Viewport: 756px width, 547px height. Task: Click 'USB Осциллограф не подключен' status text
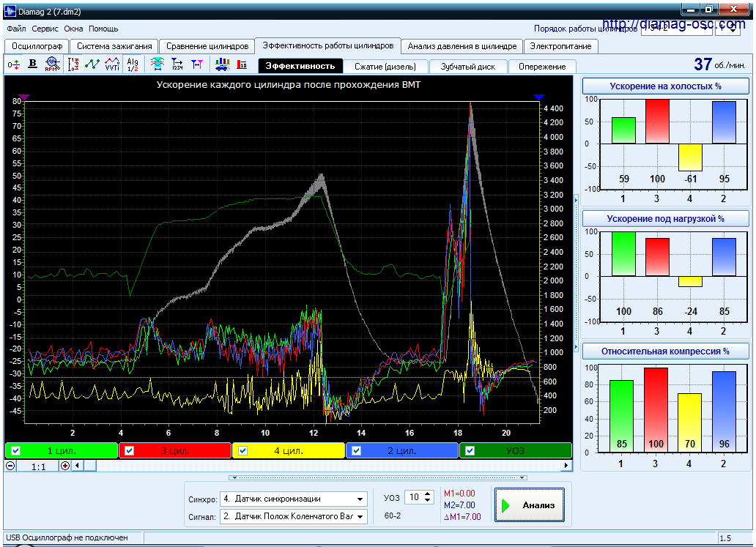67,537
